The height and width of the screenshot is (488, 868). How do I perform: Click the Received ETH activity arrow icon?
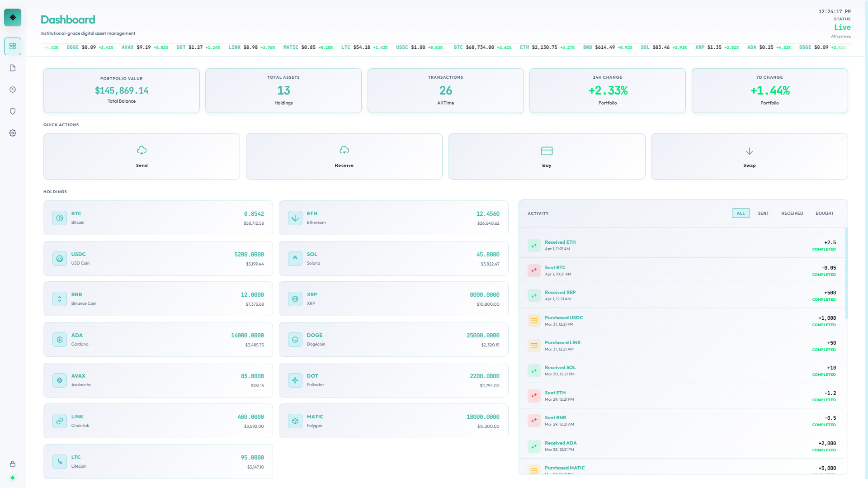tap(534, 245)
